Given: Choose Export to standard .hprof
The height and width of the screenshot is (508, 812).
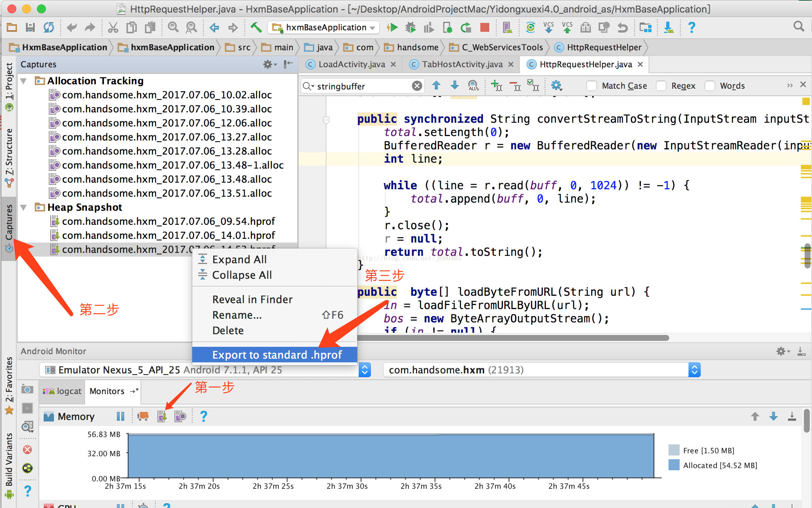Looking at the screenshot, I should pos(274,355).
